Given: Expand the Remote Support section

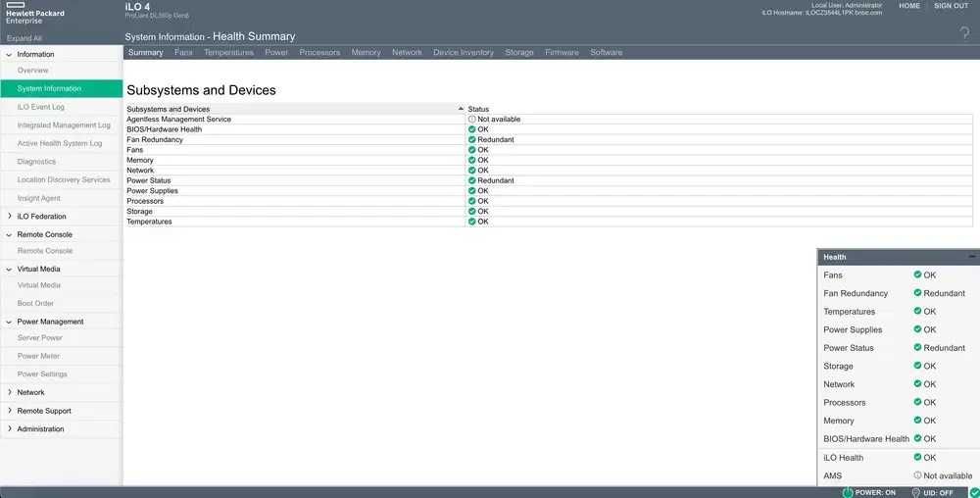Looking at the screenshot, I should (9, 411).
